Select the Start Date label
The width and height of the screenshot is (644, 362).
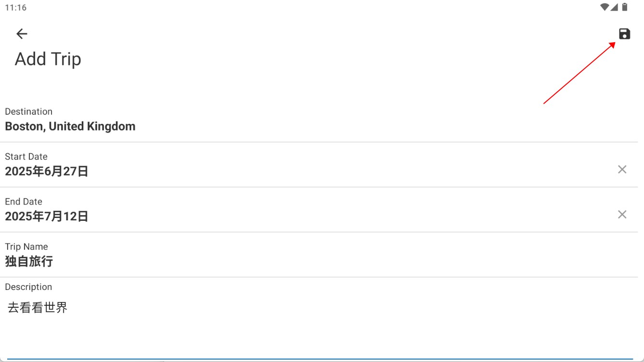26,157
